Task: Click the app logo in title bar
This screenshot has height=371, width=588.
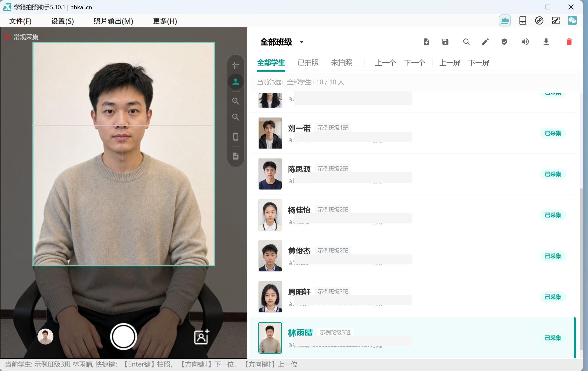Action: (x=7, y=7)
